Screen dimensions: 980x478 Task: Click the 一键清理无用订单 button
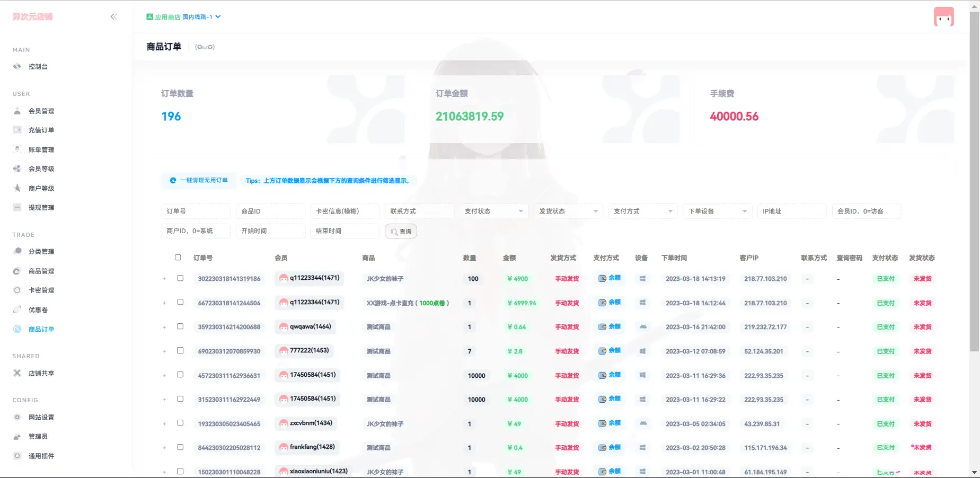pos(199,181)
